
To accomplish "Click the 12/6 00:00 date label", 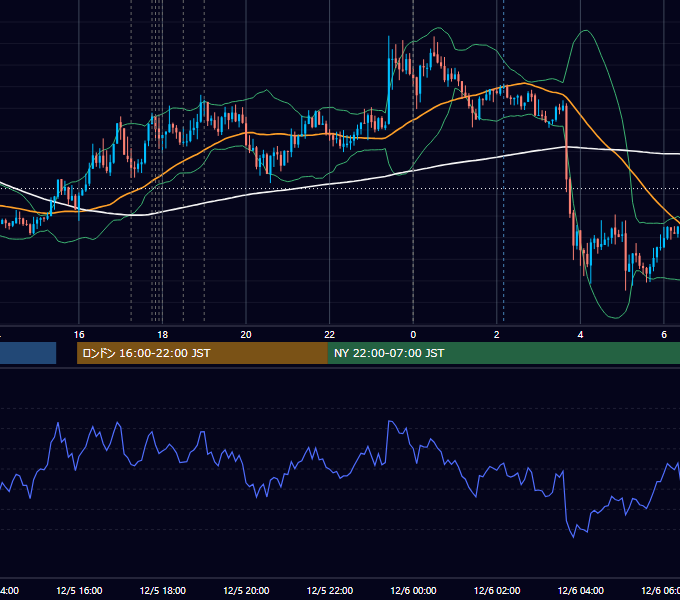I will coord(413,591).
